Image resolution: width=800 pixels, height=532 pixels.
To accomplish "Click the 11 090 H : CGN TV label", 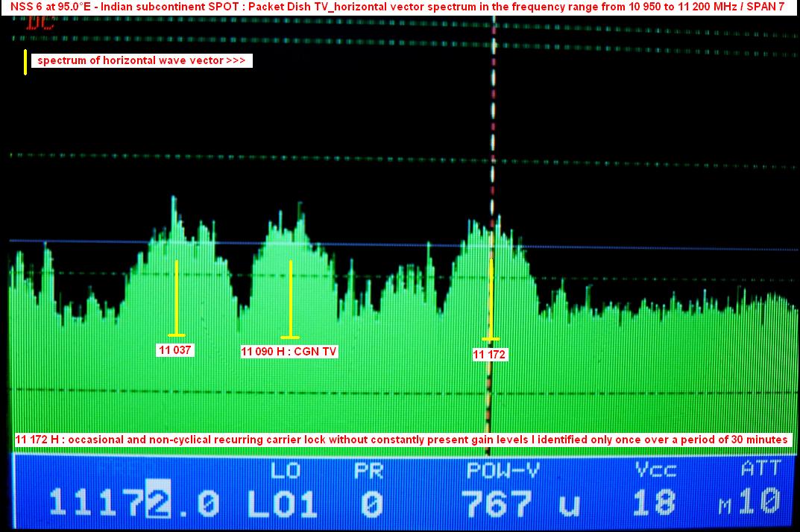I will pyautogui.click(x=289, y=352).
